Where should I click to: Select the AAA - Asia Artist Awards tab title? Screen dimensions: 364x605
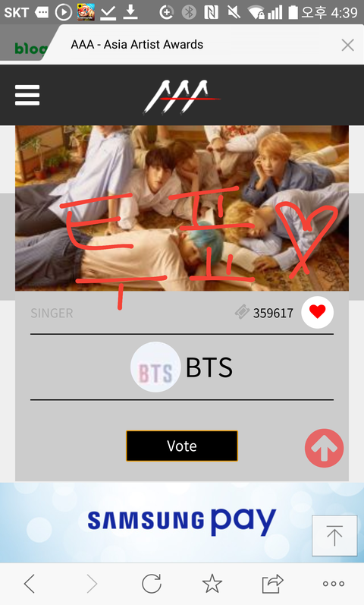(137, 44)
